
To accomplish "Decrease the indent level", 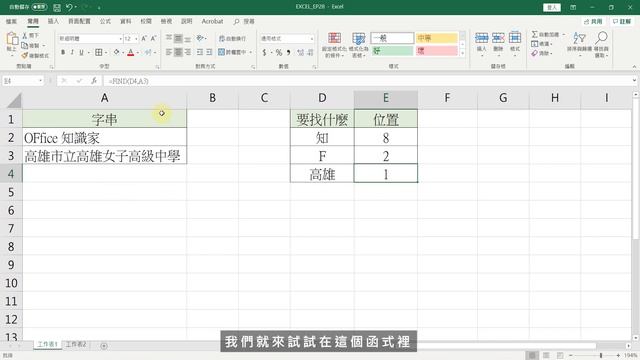I will [x=200, y=52].
